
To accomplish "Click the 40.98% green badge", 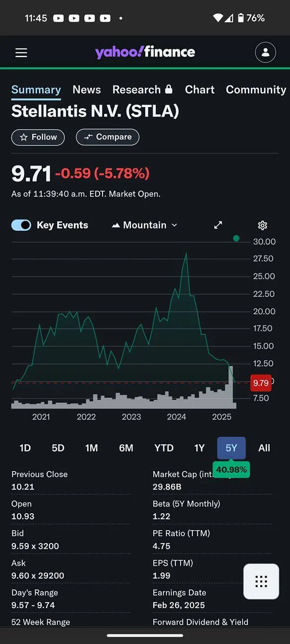I will point(232,470).
